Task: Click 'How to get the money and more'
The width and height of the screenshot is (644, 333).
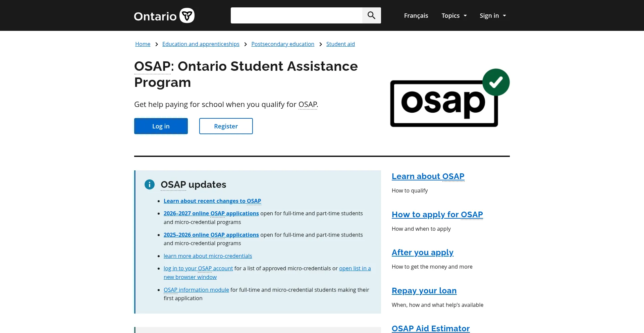Action: point(432,267)
